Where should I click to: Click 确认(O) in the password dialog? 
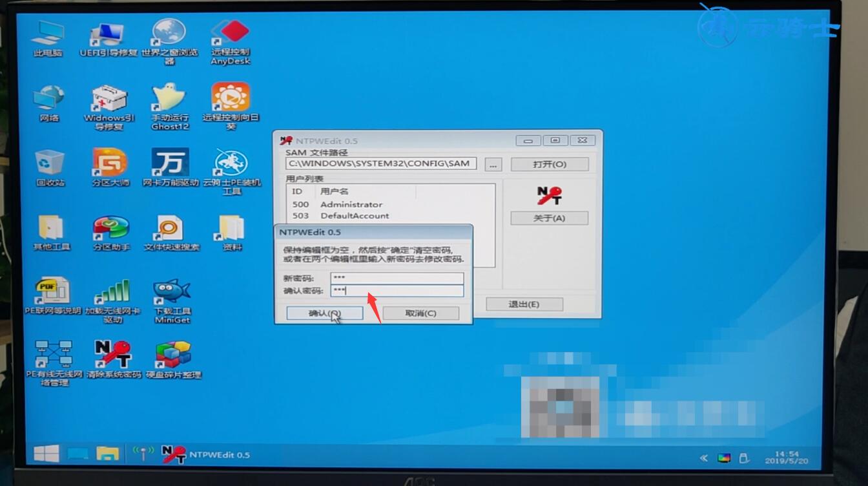point(325,313)
